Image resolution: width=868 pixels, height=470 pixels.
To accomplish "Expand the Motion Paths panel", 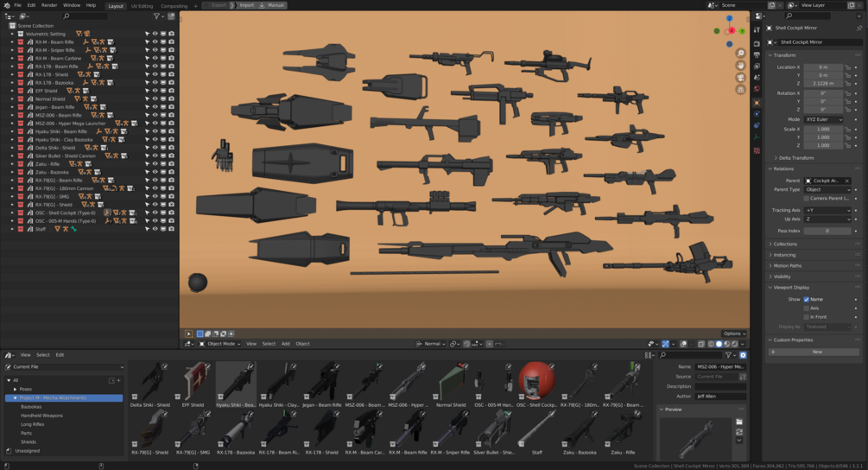I will (786, 266).
